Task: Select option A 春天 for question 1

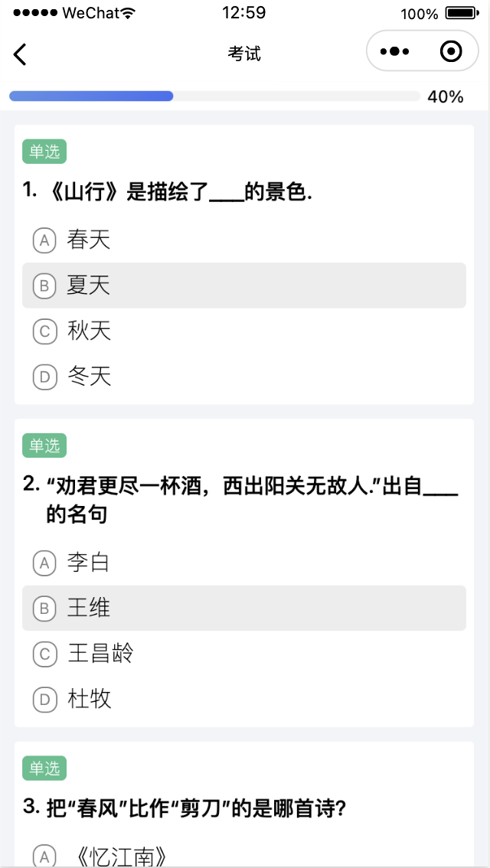Action: tap(243, 240)
